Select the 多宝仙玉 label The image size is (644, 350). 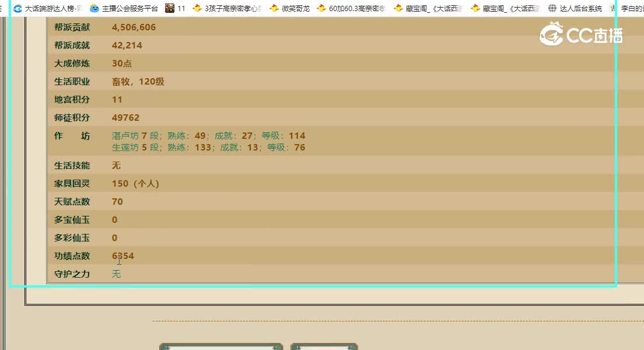pyautogui.click(x=72, y=219)
